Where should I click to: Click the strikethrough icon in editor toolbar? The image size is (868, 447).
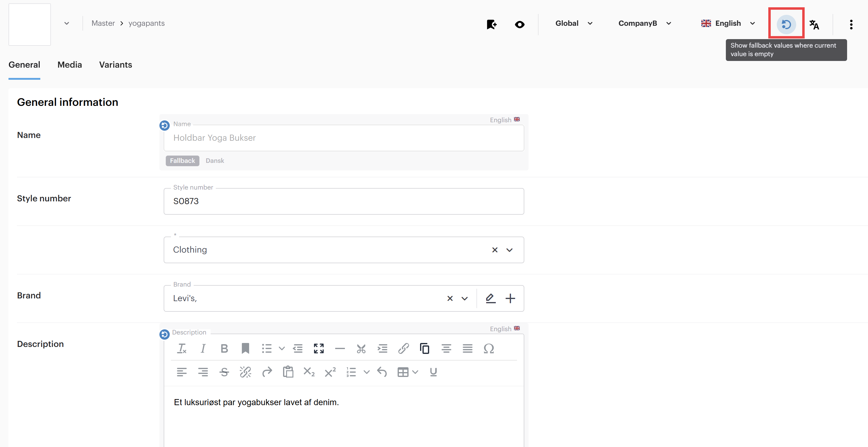[x=224, y=372]
